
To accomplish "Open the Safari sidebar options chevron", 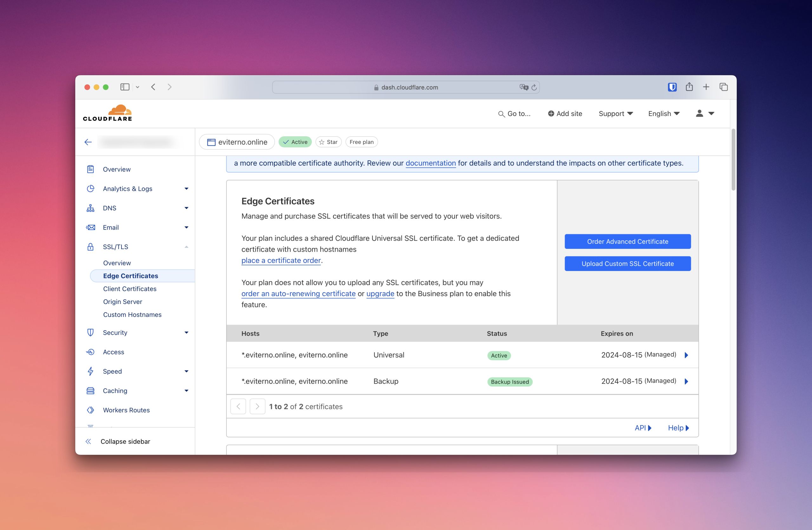I will [x=137, y=87].
